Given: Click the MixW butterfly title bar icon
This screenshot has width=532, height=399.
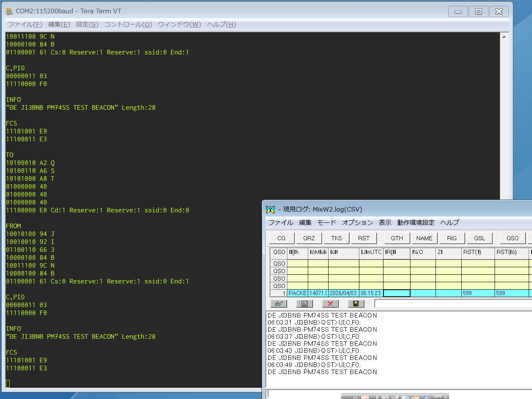Looking at the screenshot, I should [270, 209].
